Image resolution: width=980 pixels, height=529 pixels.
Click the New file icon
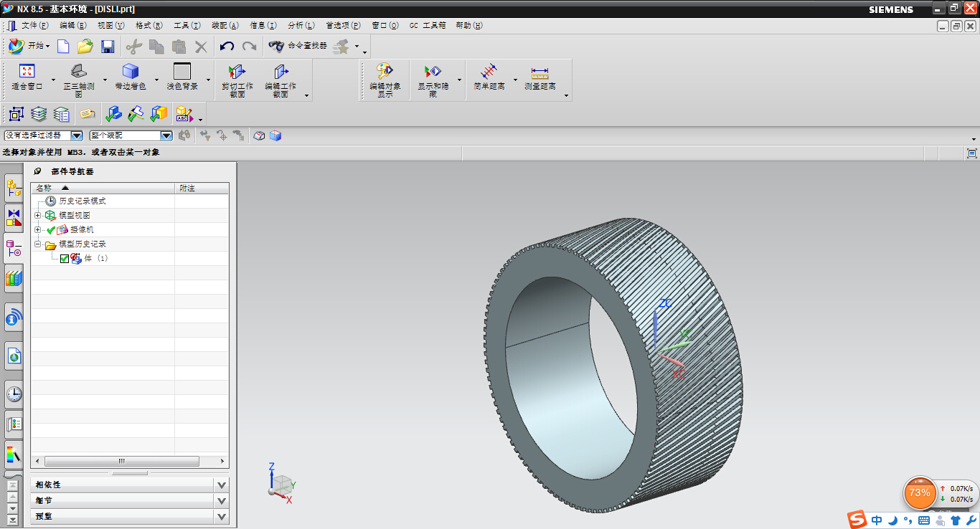click(63, 47)
